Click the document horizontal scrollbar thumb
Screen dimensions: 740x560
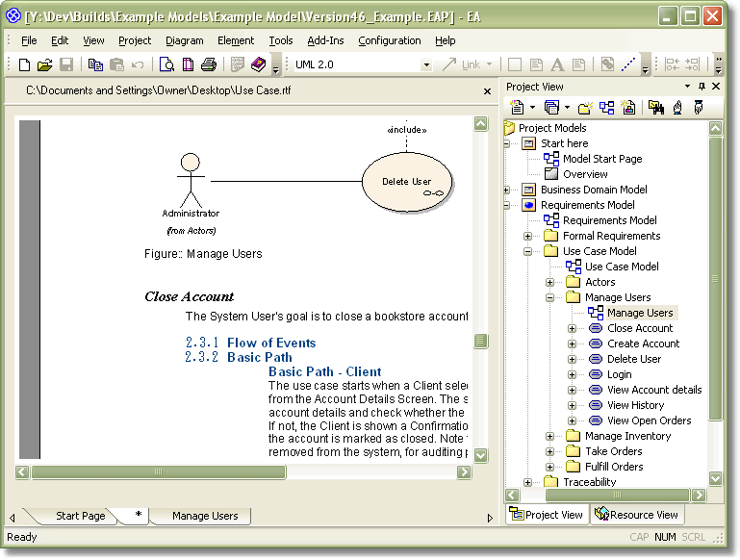pos(159,472)
